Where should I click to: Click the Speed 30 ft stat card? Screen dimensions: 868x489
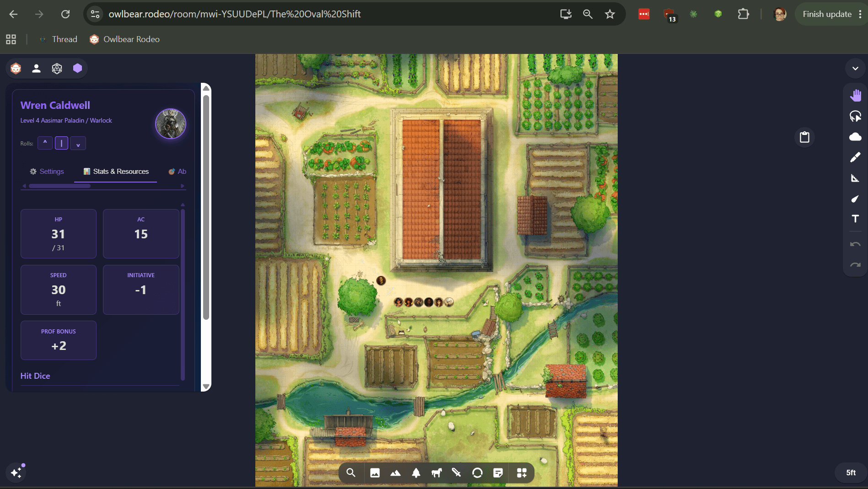point(59,290)
